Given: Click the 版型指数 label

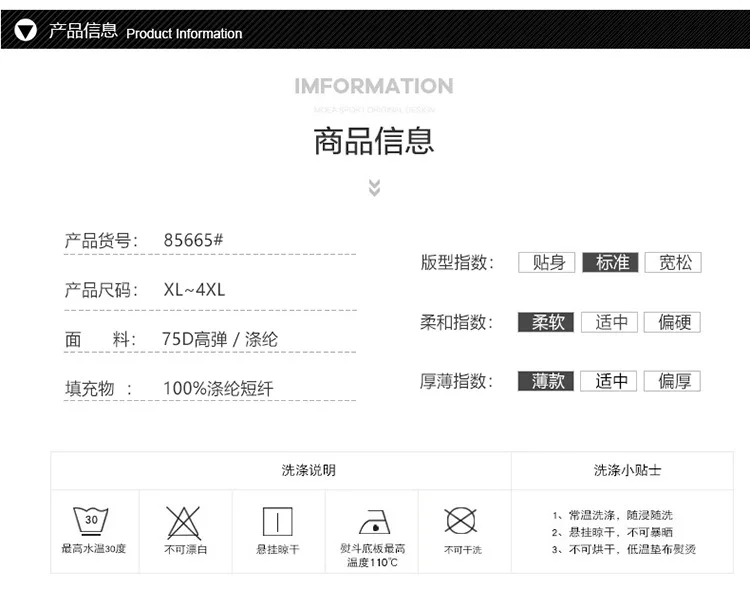Looking at the screenshot, I should coord(457,262).
